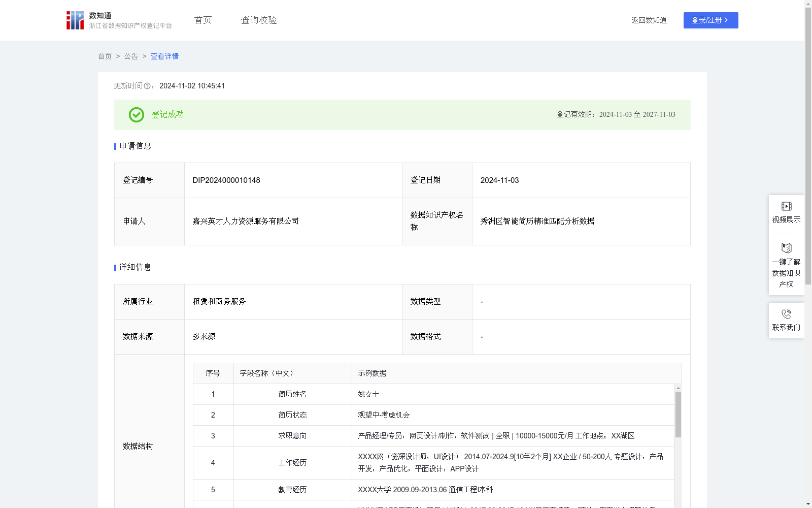Image resolution: width=812 pixels, height=508 pixels.
Task: Select registration date 2024-11-03 cell
Action: (581, 180)
